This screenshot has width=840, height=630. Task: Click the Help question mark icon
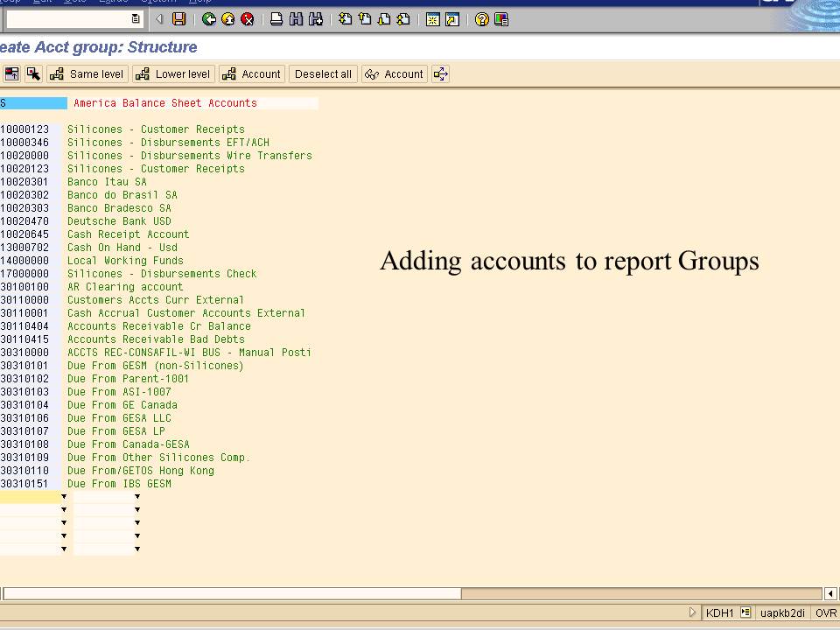coord(480,18)
